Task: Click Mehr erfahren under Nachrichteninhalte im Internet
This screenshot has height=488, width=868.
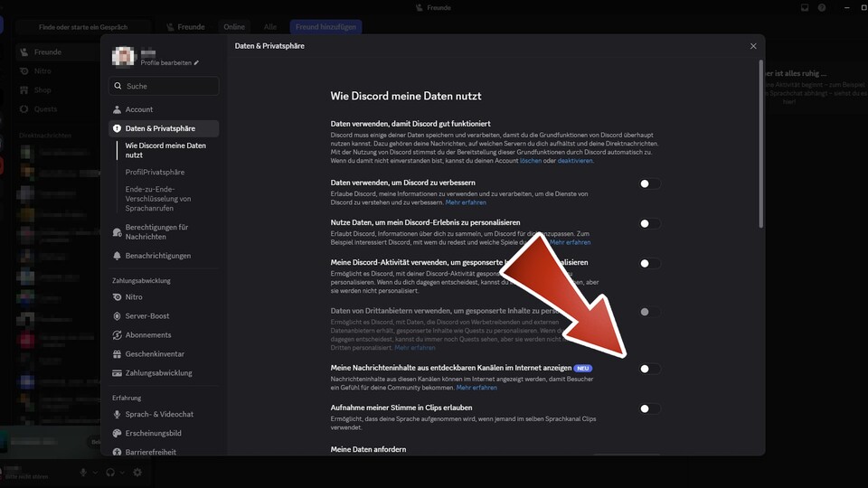Action: click(x=476, y=388)
